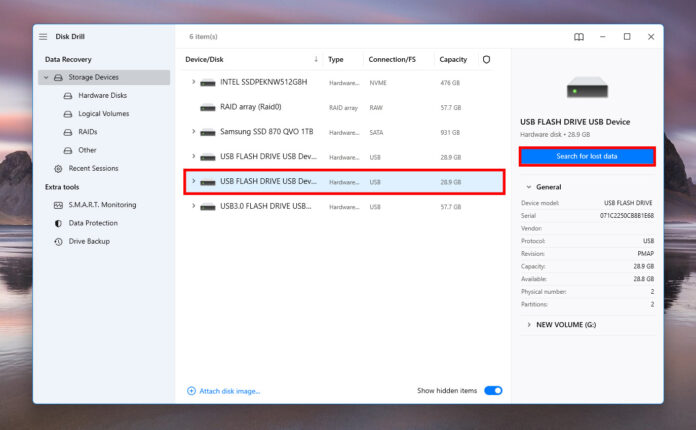This screenshot has height=430, width=696.
Task: Open the hamburger menu next to Disk Drill
Action: [43, 37]
